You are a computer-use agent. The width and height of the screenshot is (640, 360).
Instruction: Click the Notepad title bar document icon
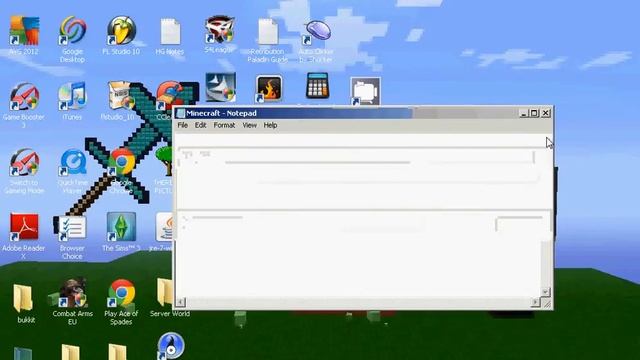pyautogui.click(x=180, y=113)
